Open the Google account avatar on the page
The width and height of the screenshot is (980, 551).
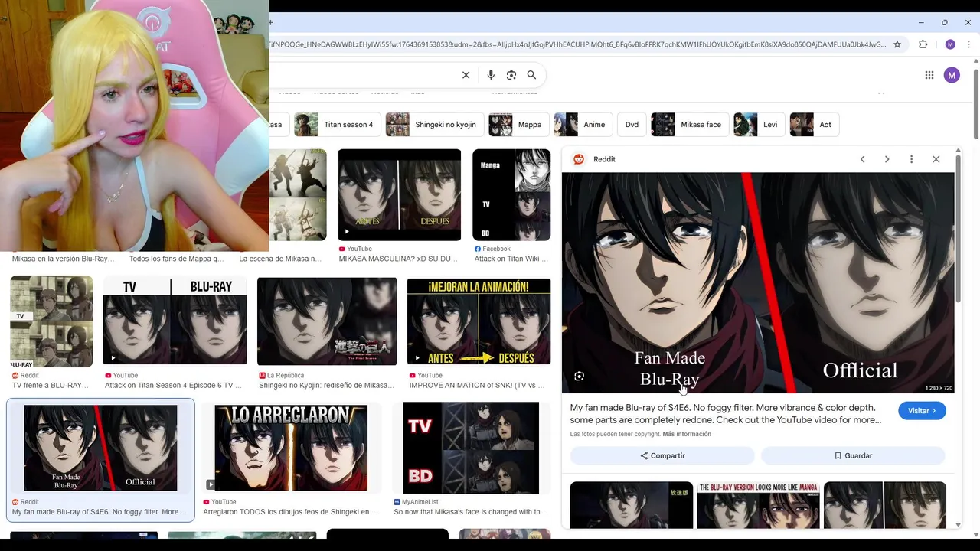tap(952, 75)
